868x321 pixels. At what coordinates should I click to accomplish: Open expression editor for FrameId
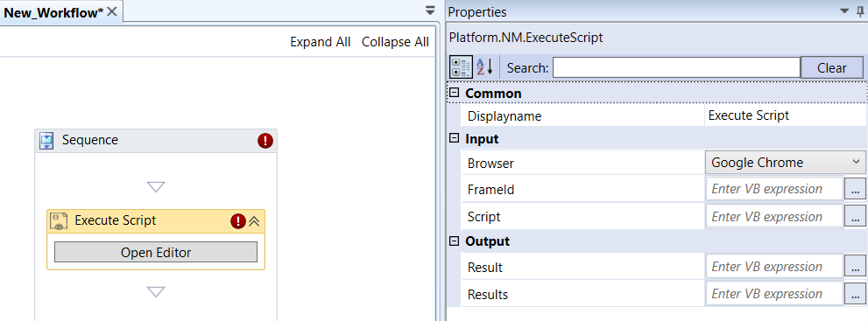855,190
